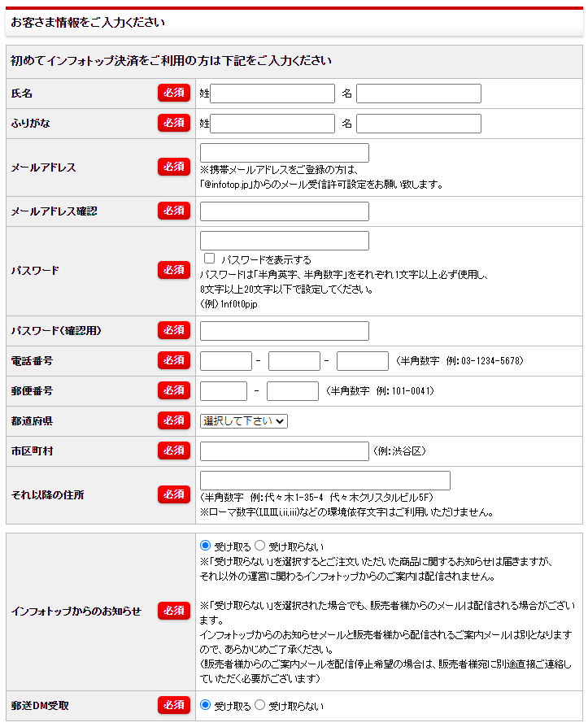The width and height of the screenshot is (588, 727).
Task: Click the (例:渋谷区) hint text
Action: click(400, 451)
